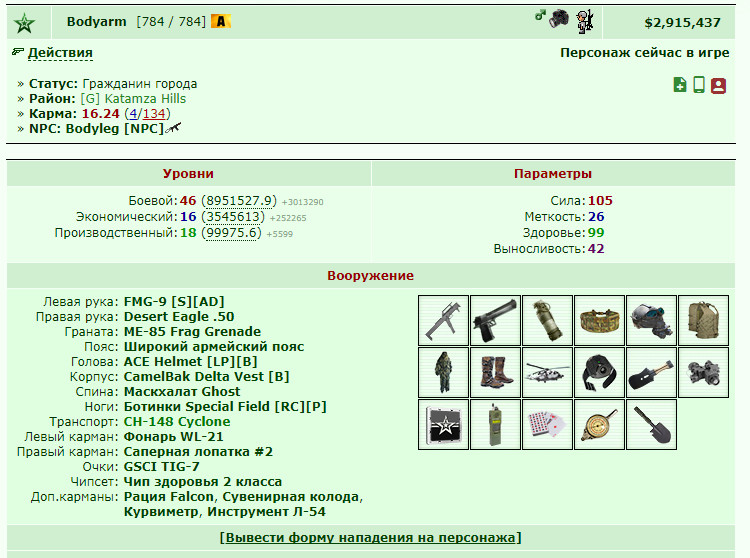Click the Сувенирная колода item name
This screenshot has width=750, height=558.
click(291, 497)
